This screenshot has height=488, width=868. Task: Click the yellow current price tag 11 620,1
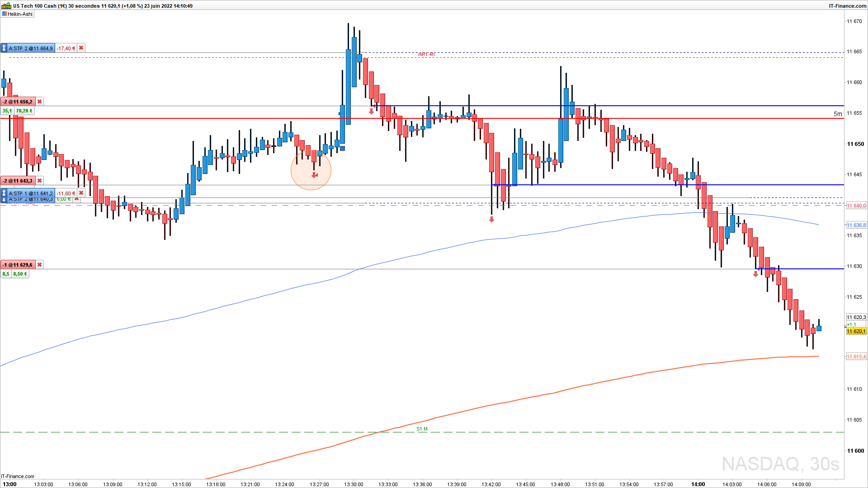856,331
